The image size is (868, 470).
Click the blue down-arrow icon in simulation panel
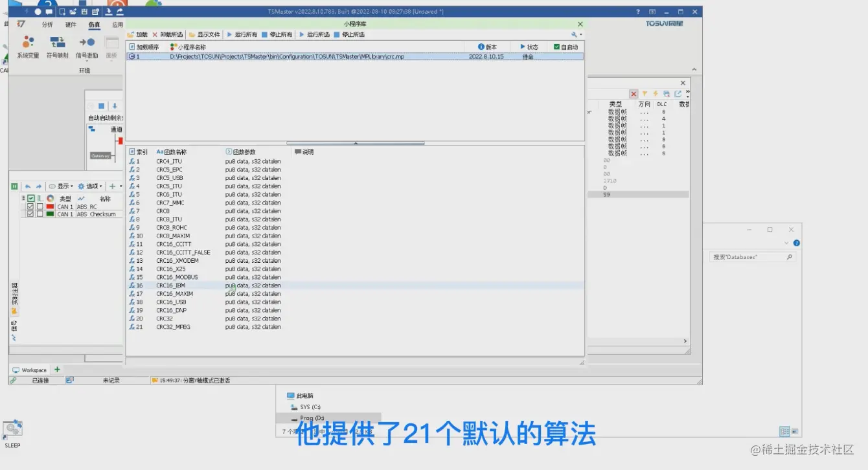(115, 106)
